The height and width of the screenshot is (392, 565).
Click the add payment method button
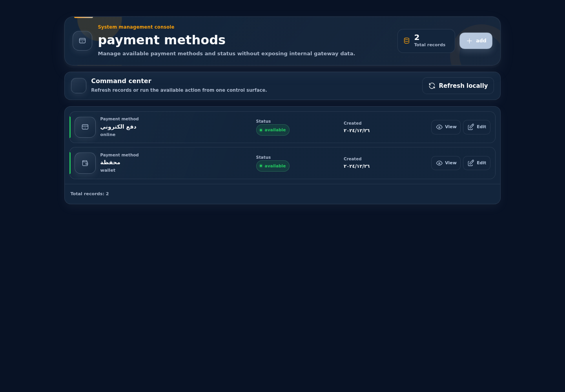coord(476,41)
